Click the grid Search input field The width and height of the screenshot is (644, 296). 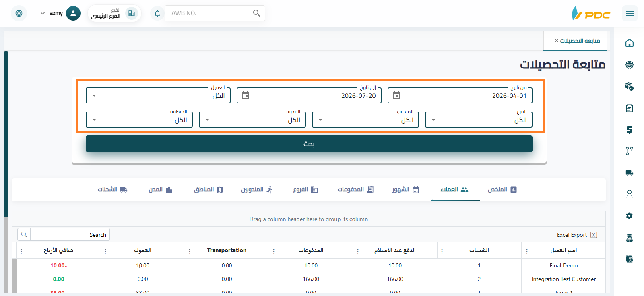click(x=70, y=235)
